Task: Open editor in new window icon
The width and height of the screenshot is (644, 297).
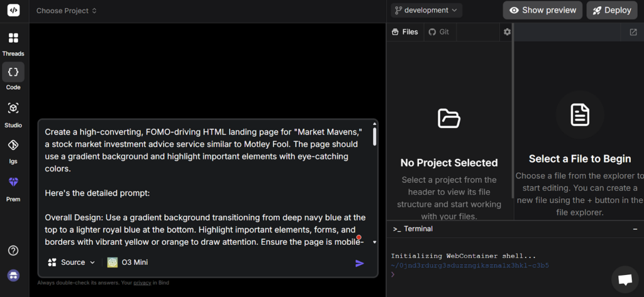Action: 633,32
